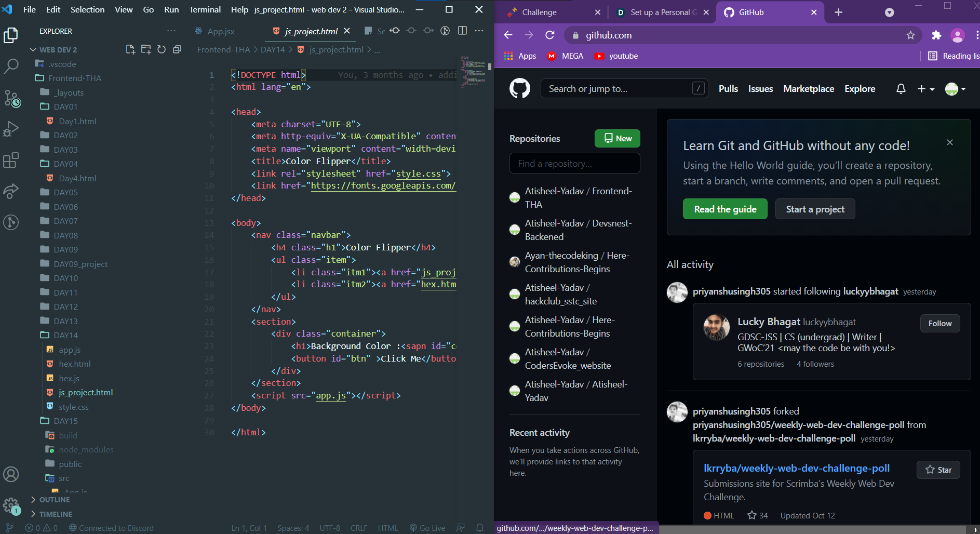Open Atisheel-Yadav / Devsnest-Backened repository

click(578, 230)
